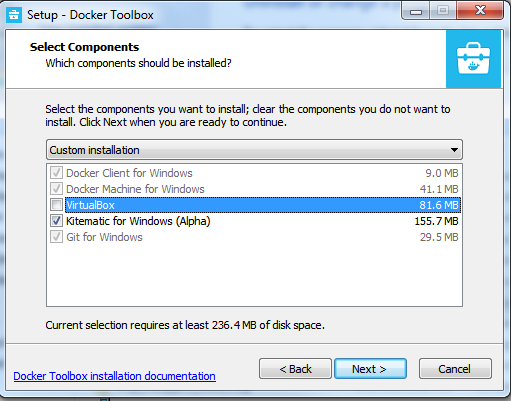Viewport: 511px width, 401px height.
Task: Click the Docker Machine for Windows checkbox
Action: (x=56, y=189)
